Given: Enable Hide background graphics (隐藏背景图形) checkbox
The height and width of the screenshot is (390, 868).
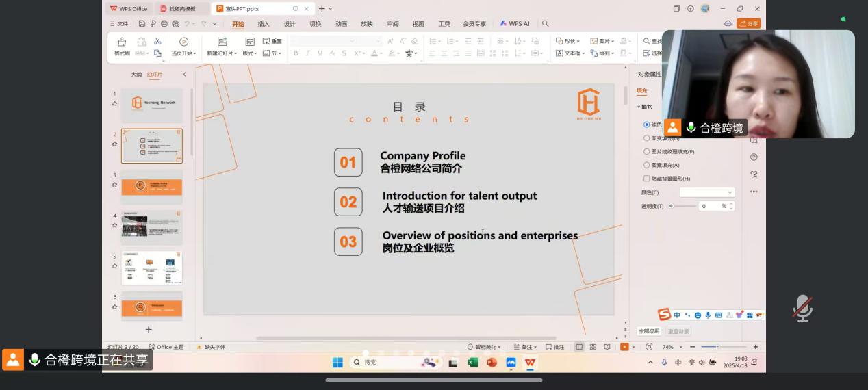Looking at the screenshot, I should click(646, 179).
